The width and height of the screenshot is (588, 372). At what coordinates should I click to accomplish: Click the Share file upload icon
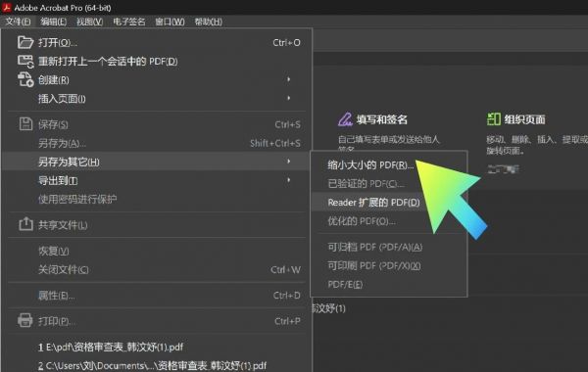click(25, 224)
